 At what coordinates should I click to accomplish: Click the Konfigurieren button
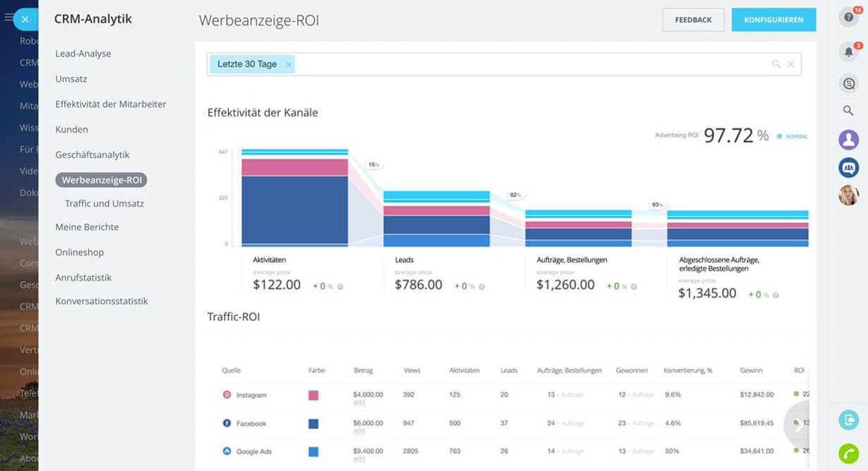click(x=773, y=20)
